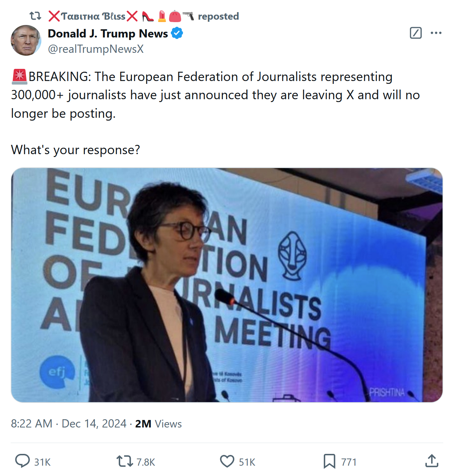Click the repost arrows icon above the author name
455x476 pixels.
pyautogui.click(x=35, y=16)
